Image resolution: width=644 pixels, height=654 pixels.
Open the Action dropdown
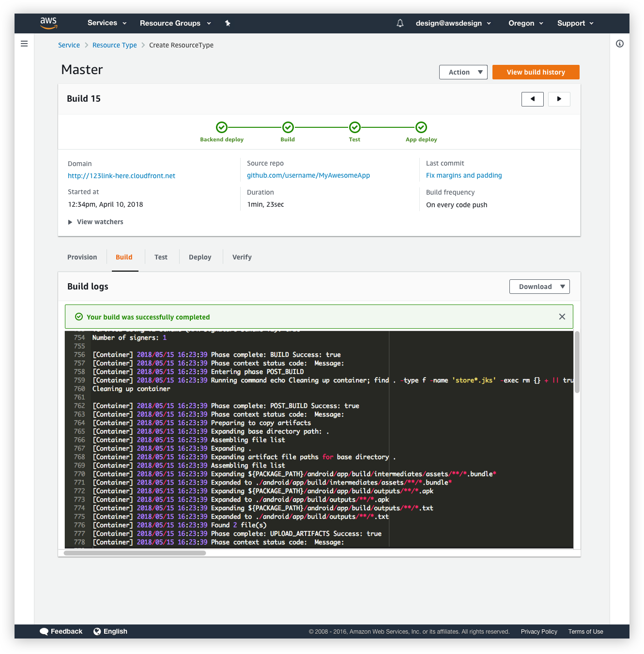(463, 72)
